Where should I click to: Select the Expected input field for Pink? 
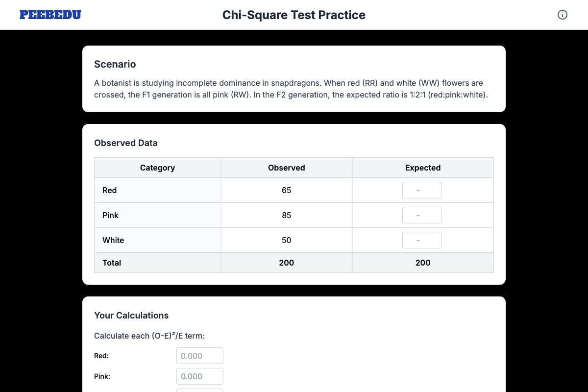pos(422,215)
